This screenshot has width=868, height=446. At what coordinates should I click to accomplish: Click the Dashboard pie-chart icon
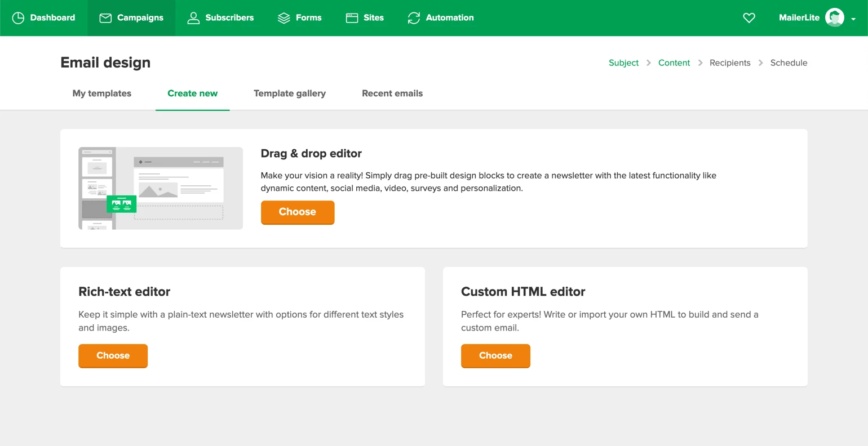(x=18, y=18)
